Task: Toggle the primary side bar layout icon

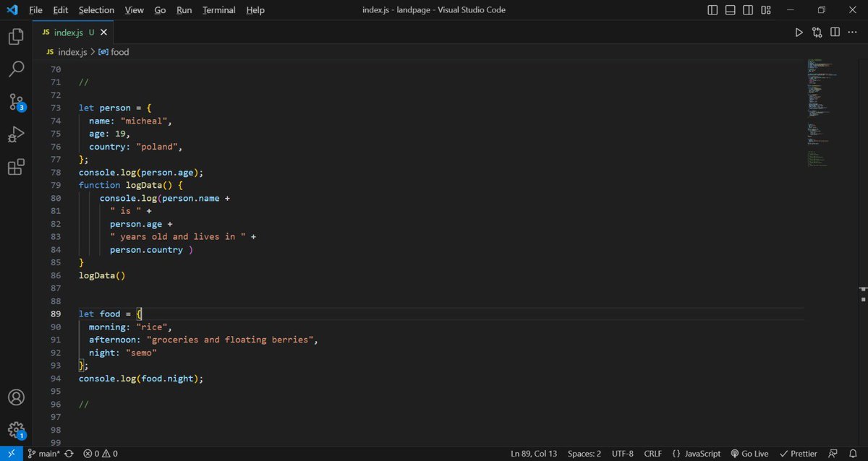Action: tap(712, 10)
